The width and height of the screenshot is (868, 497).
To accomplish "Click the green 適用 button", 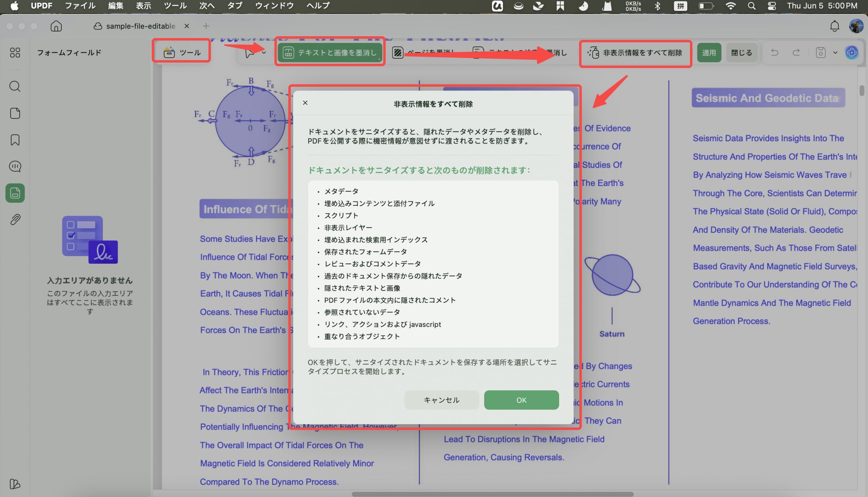I will pyautogui.click(x=709, y=53).
